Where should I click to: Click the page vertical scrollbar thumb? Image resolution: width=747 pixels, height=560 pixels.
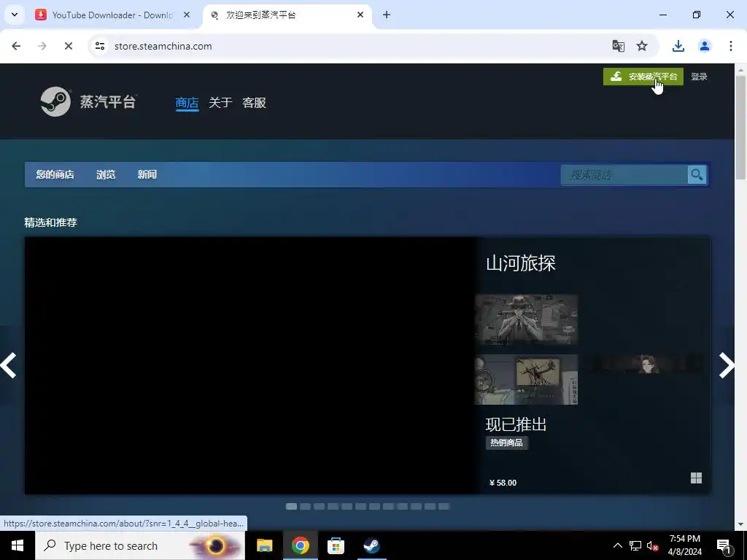[x=741, y=127]
